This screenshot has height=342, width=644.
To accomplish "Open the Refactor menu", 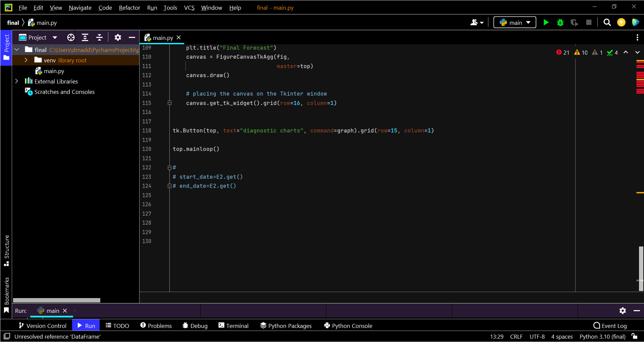I will pyautogui.click(x=129, y=7).
